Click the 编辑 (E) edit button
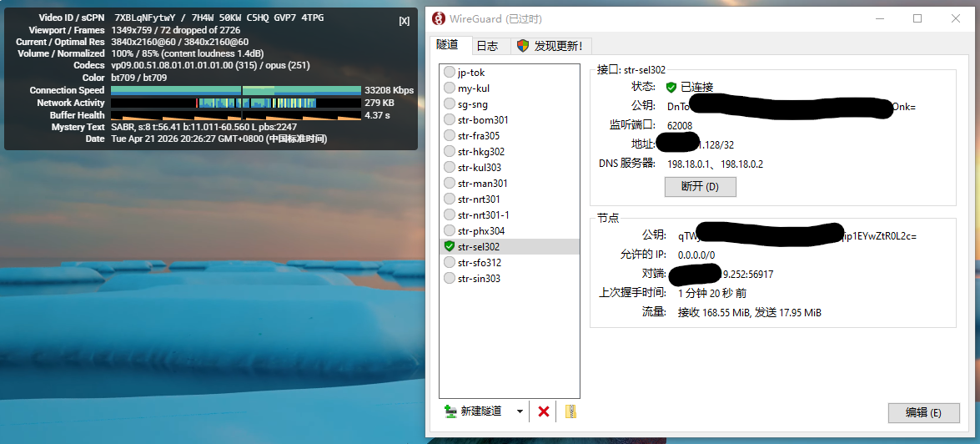Viewport: 980px width, 444px height. click(x=924, y=413)
